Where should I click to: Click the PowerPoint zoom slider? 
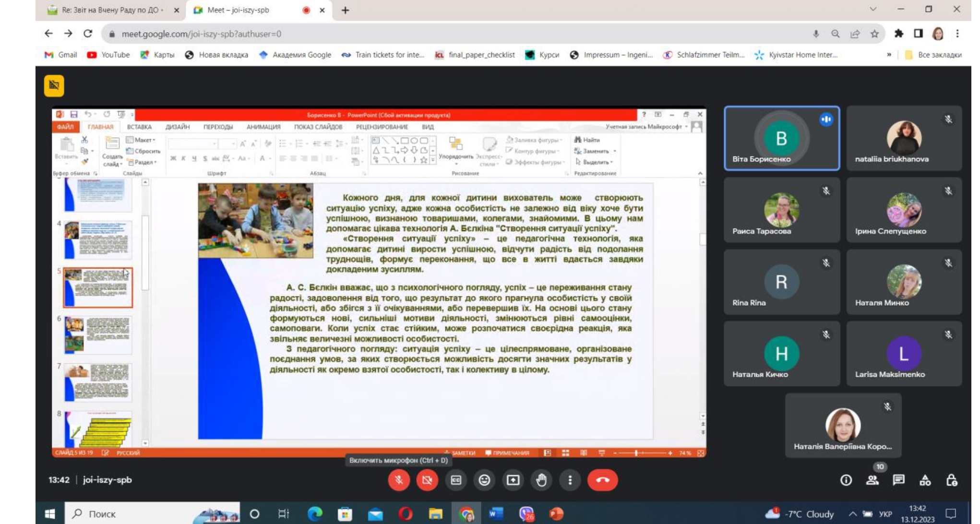[x=643, y=453]
